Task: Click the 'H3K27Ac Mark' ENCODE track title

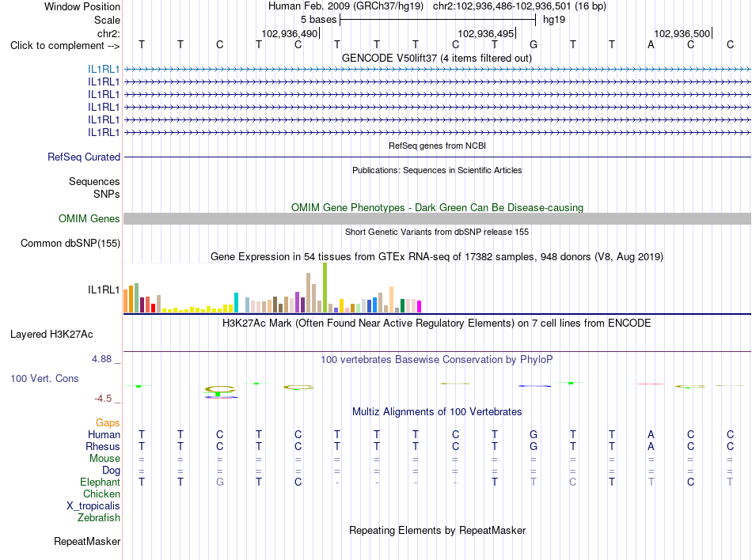Action: coord(436,324)
